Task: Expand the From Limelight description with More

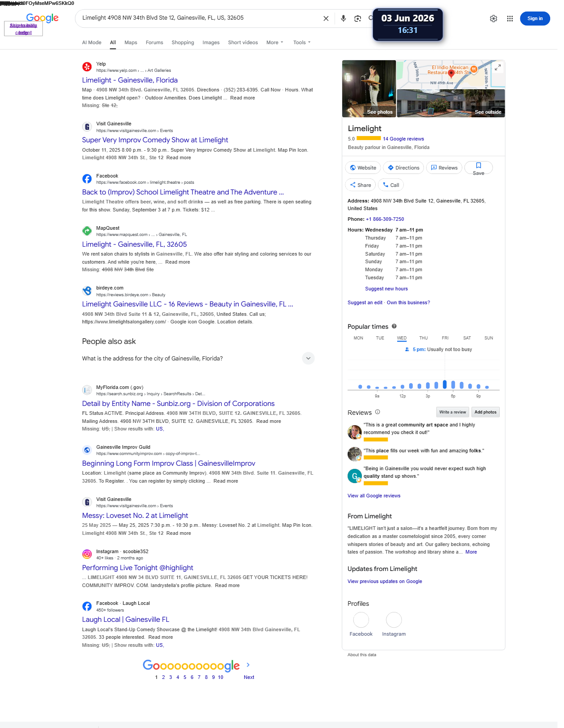Action: pos(471,552)
